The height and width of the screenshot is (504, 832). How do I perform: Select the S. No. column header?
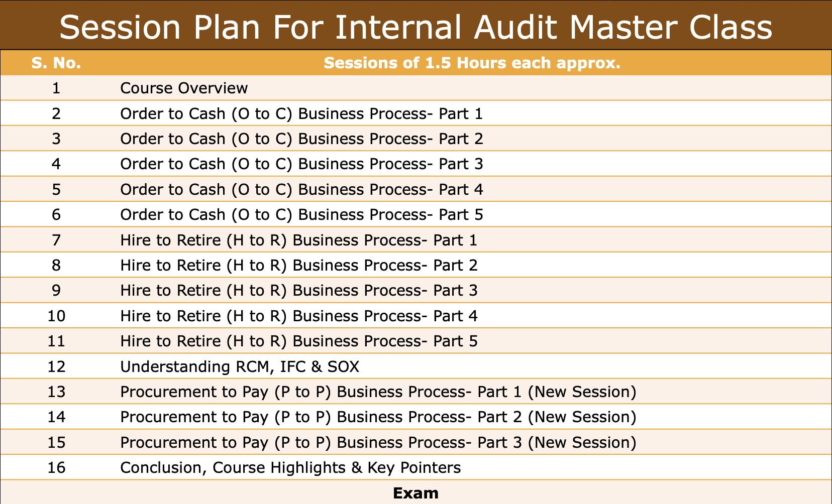[x=56, y=63]
